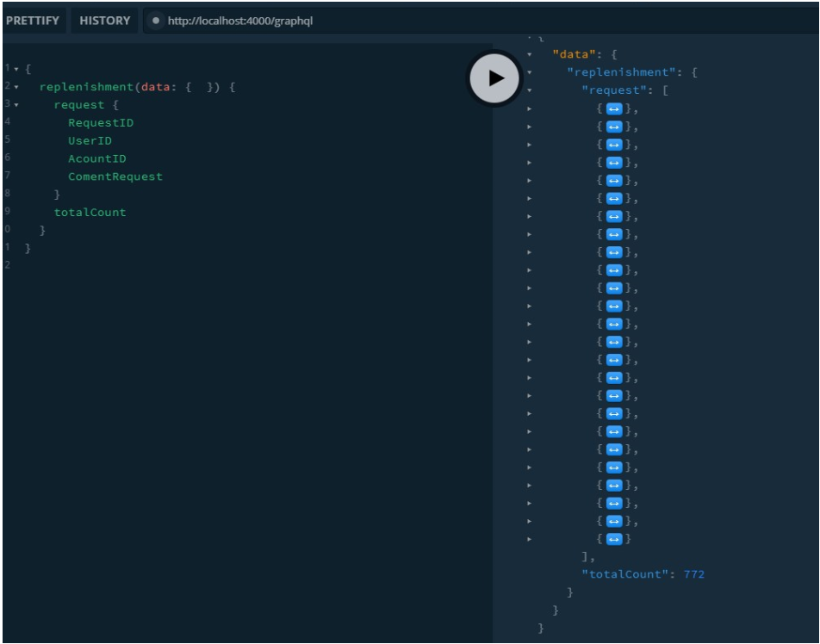This screenshot has height=644, width=820.
Task: Click the second blue unfold badge in request array
Action: (x=614, y=127)
